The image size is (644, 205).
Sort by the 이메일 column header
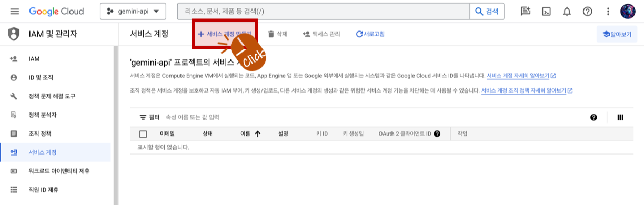coord(167,134)
